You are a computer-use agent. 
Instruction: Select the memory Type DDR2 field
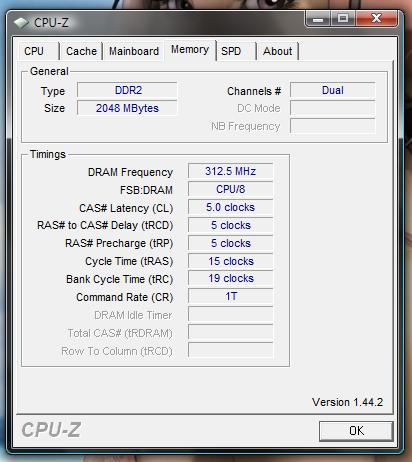(x=127, y=90)
